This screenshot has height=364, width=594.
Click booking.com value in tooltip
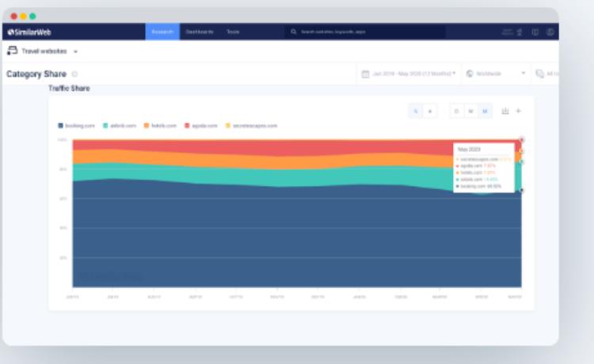click(494, 186)
